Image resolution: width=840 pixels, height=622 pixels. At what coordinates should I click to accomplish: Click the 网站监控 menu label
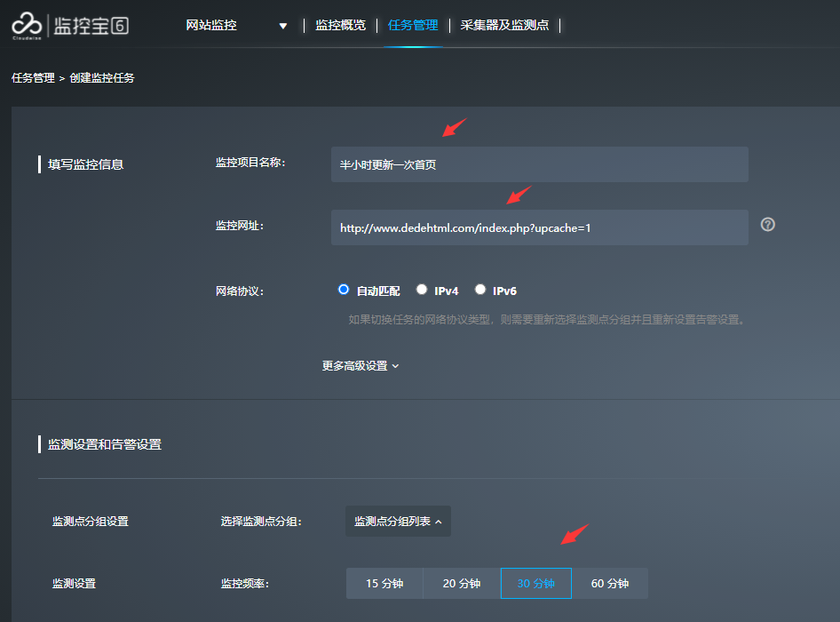[211, 25]
